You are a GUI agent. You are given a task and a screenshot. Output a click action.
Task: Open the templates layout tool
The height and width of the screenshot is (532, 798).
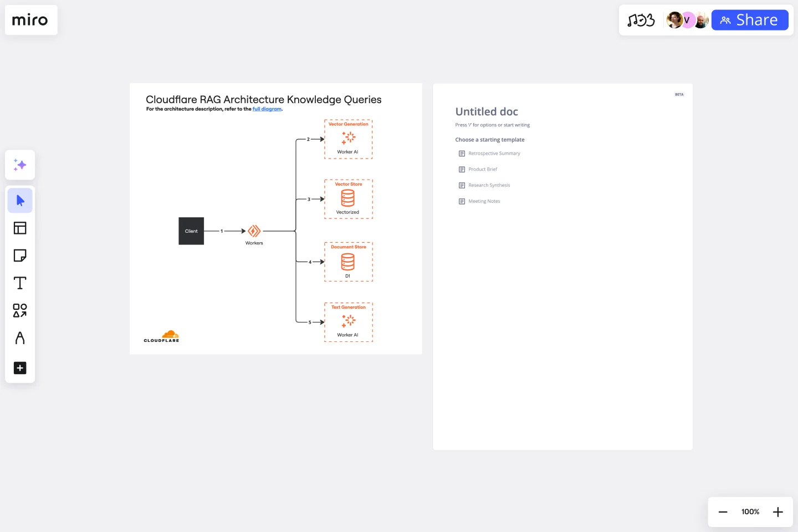[x=20, y=228]
